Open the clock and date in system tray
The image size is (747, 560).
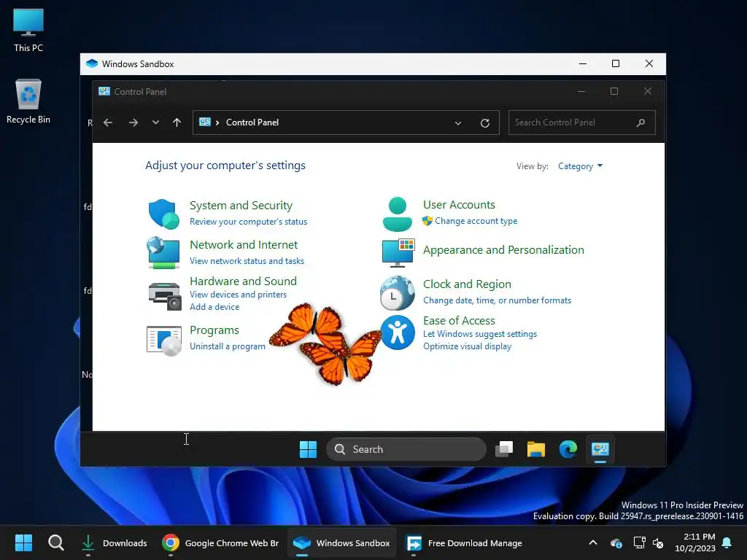694,542
